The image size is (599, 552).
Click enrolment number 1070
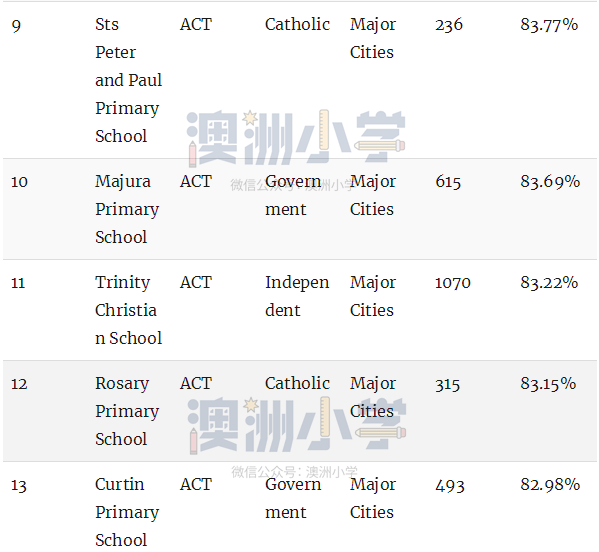pos(453,283)
